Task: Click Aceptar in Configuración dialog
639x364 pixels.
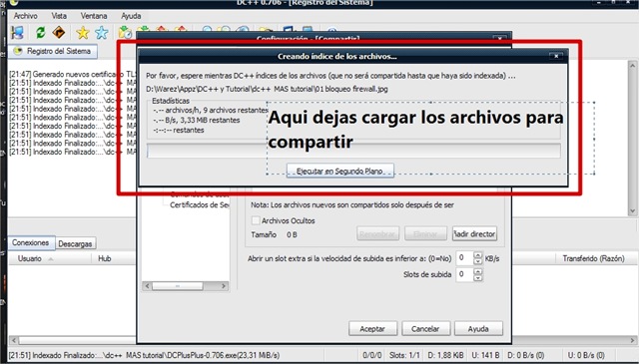Action: point(372,328)
